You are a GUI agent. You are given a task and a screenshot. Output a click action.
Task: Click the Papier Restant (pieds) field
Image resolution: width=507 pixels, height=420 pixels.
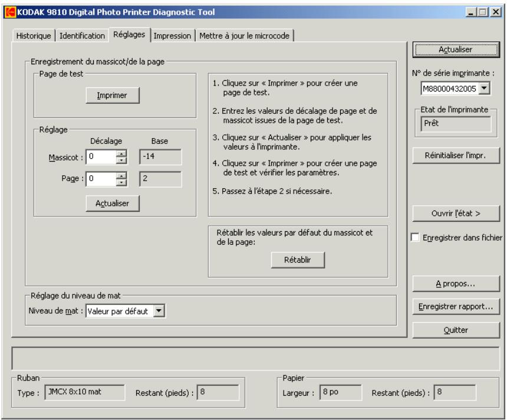click(455, 392)
